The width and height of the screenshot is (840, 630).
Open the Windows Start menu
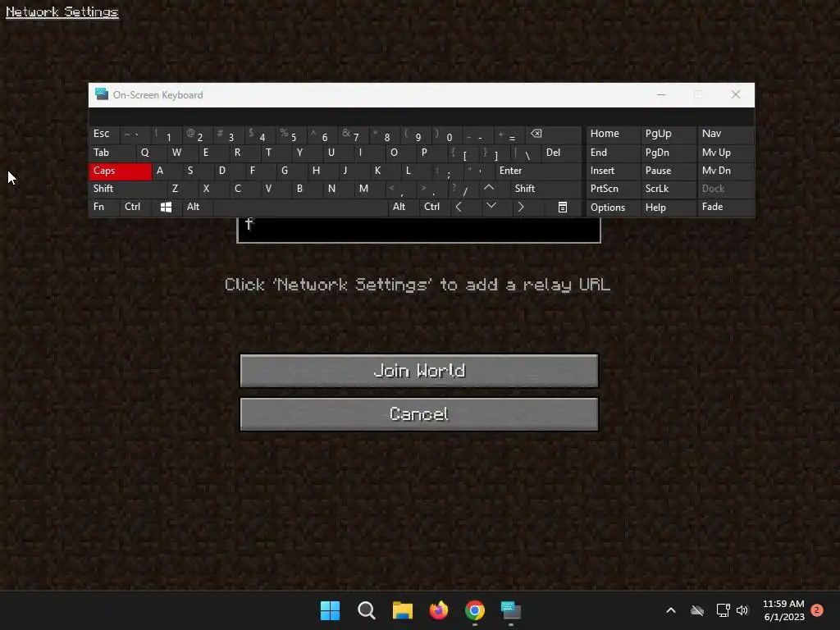(330, 610)
